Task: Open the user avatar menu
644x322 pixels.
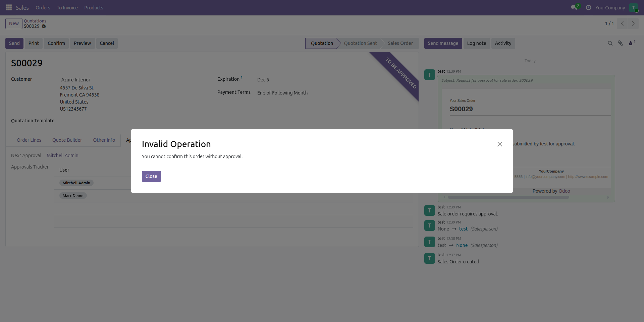Action: pos(634,8)
